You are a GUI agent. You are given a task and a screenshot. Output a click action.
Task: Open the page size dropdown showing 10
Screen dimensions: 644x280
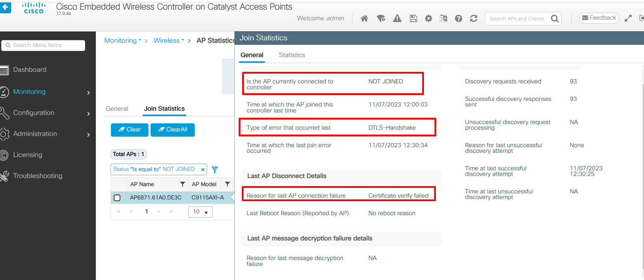pyautogui.click(x=200, y=212)
